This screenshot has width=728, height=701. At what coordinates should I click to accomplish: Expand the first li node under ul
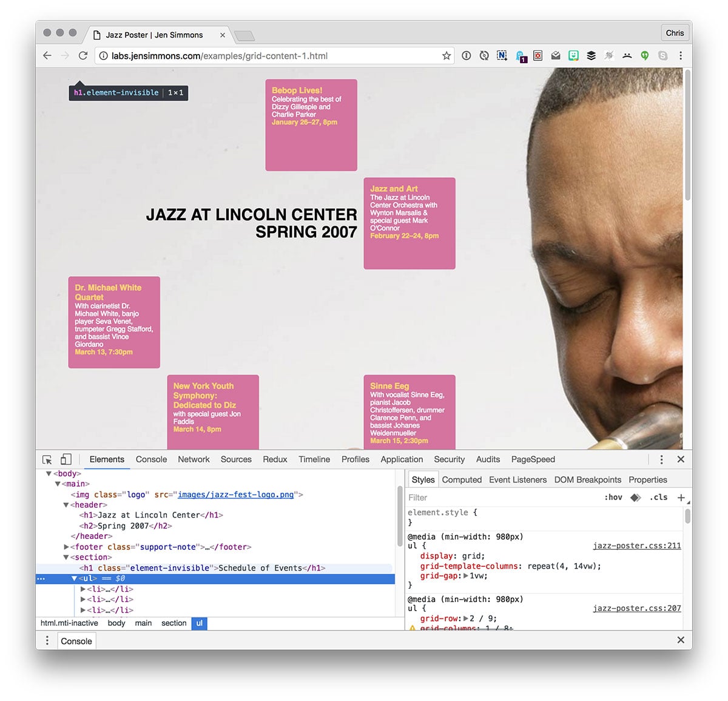click(83, 589)
